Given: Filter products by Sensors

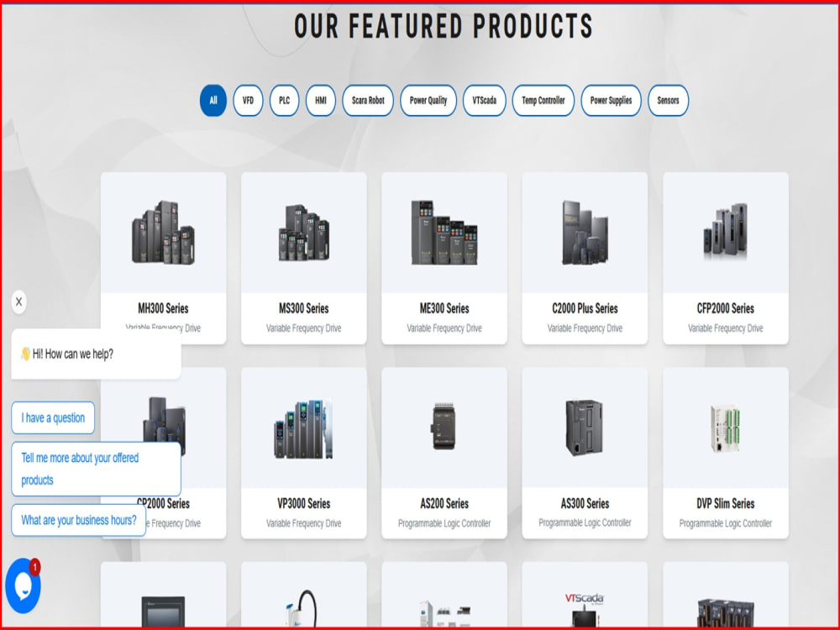Looking at the screenshot, I should click(668, 100).
